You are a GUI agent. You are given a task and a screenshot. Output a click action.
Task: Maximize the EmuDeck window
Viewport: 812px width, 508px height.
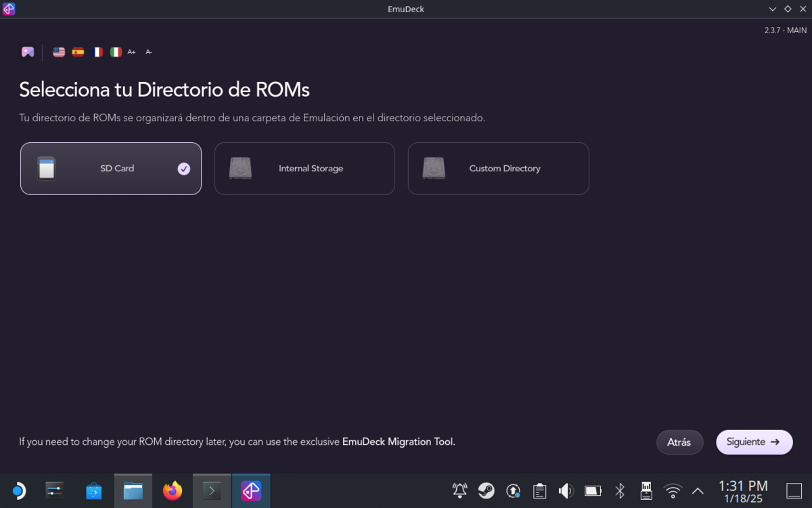[788, 9]
